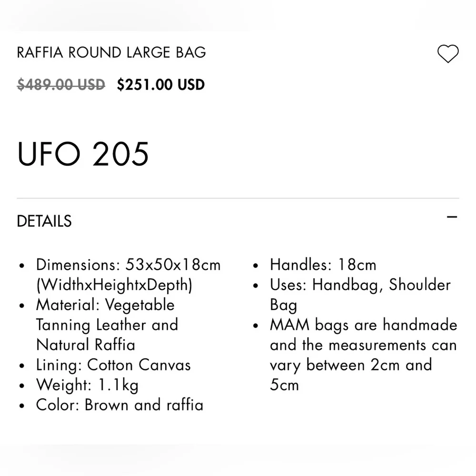Click the Weight 1.1kg detail
This screenshot has width=476, height=476.
[x=87, y=385]
